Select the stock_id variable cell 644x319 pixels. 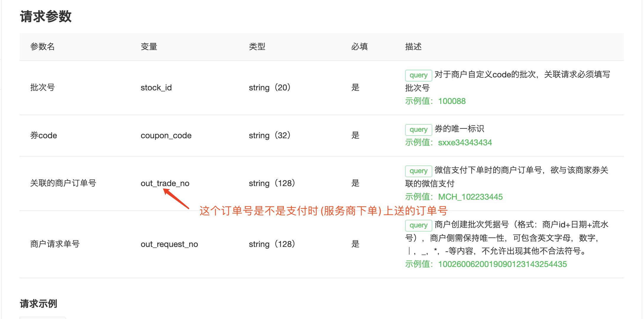point(156,88)
